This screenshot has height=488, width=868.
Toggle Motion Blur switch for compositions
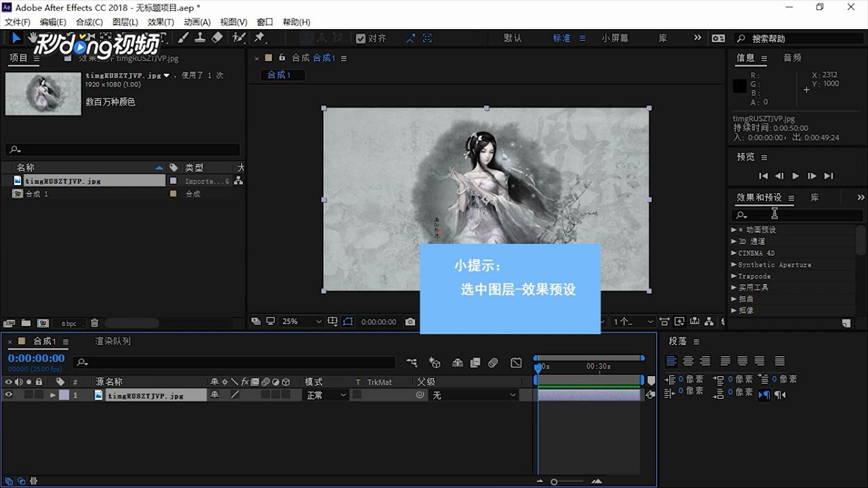493,363
